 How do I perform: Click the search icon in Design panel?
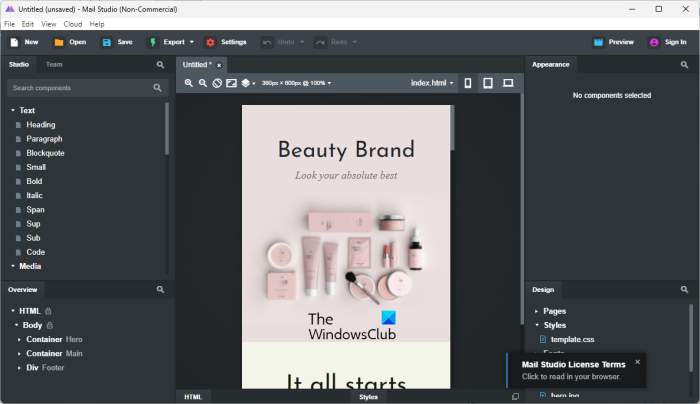pos(684,289)
